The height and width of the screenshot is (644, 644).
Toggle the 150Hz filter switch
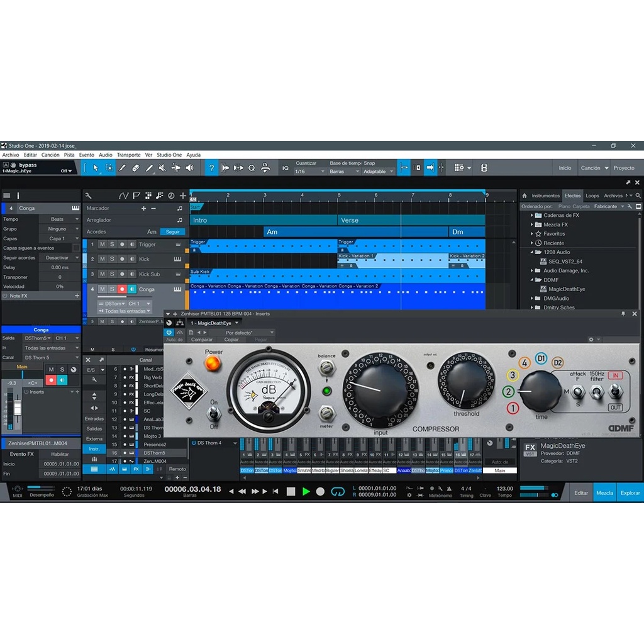click(597, 392)
